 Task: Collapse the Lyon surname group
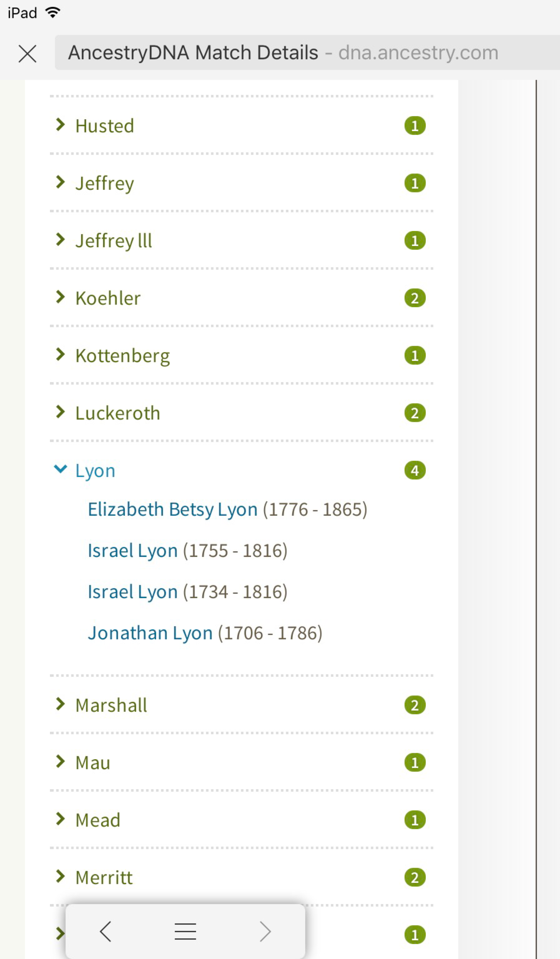pos(61,469)
